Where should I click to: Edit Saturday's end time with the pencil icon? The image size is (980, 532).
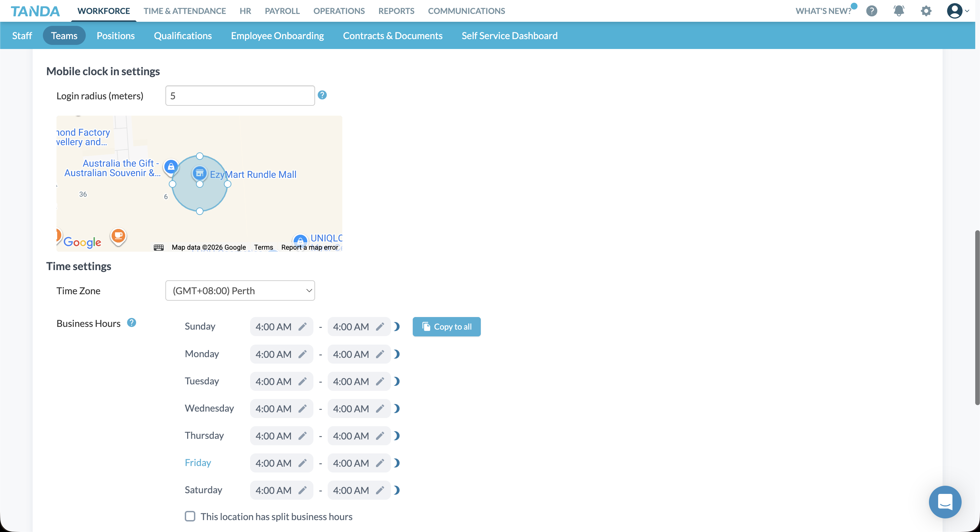(380, 490)
